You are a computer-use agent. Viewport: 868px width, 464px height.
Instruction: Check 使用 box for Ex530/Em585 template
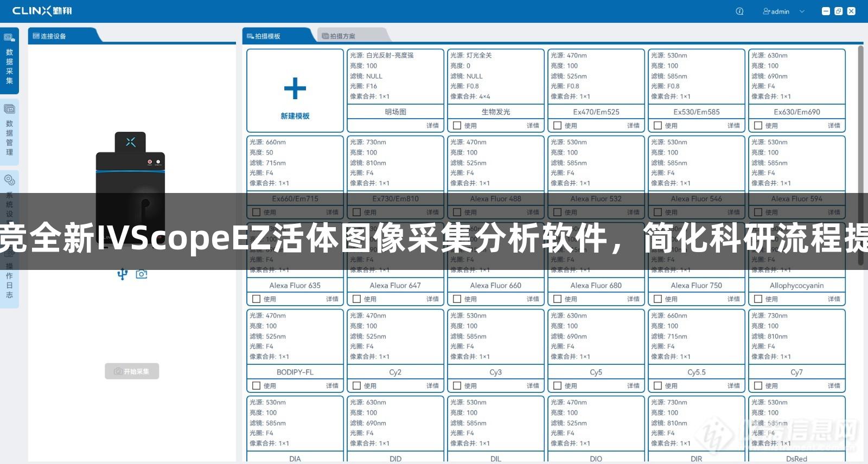658,126
